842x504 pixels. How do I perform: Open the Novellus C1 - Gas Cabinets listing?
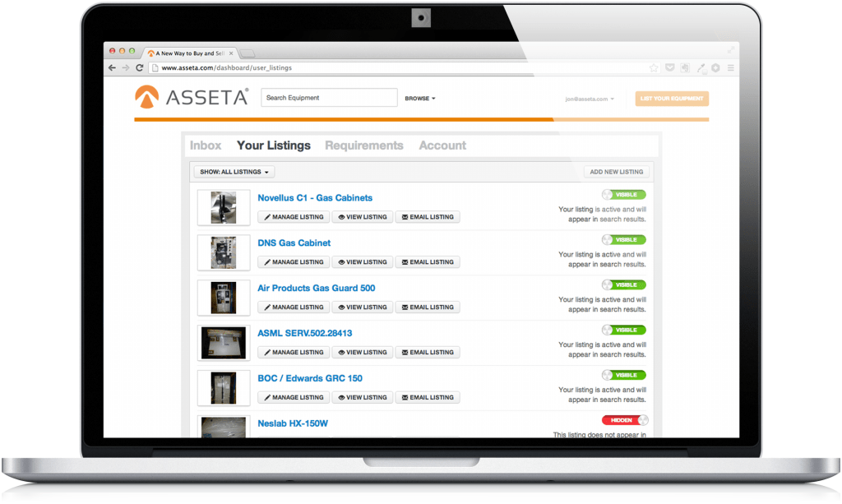315,197
